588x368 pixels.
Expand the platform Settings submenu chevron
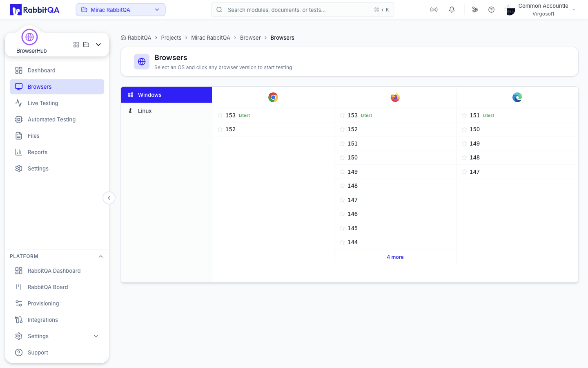[96, 336]
